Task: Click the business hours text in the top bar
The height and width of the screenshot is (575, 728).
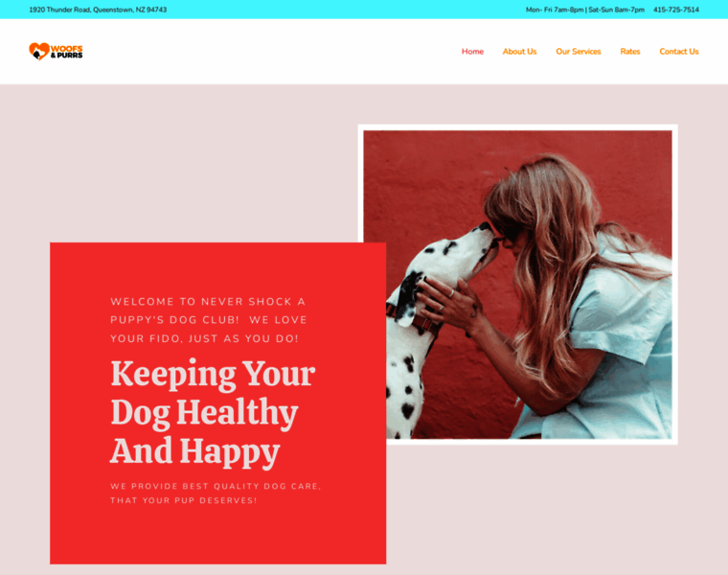Action: click(585, 10)
